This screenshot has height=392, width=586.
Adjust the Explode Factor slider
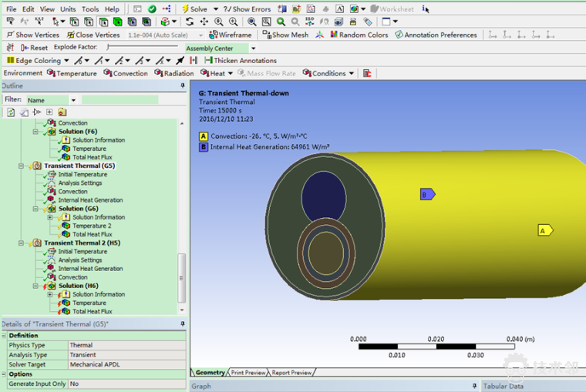click(x=142, y=47)
